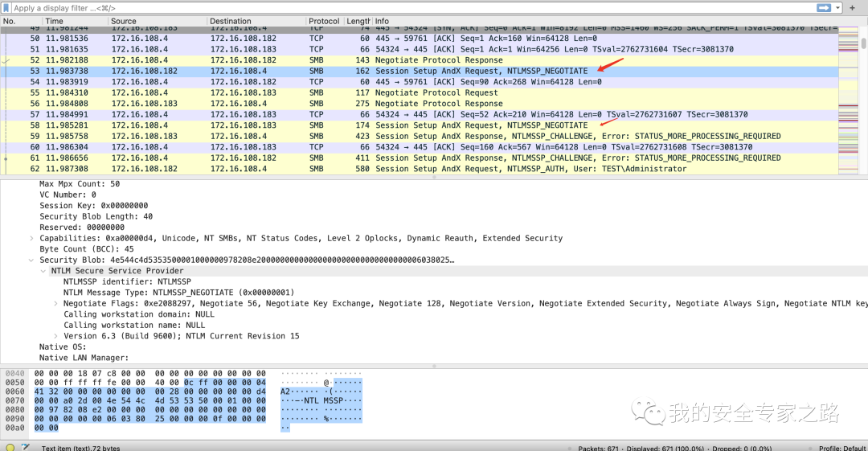The image size is (868, 451).
Task: Select packet 53 Session Setup AndX Request
Action: (419, 71)
